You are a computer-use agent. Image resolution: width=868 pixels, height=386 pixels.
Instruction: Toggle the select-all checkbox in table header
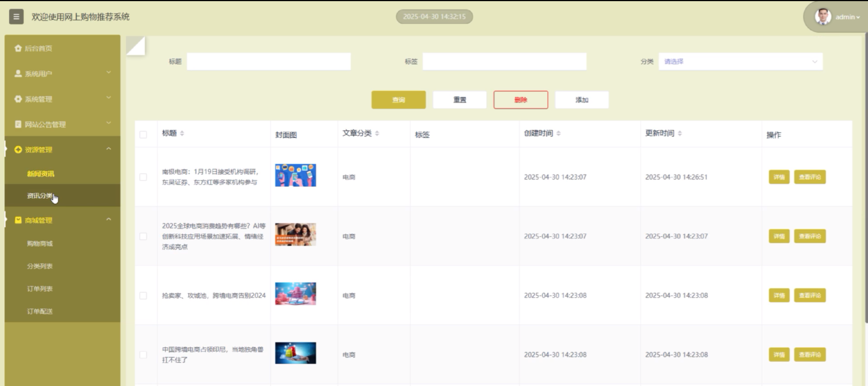coord(143,135)
